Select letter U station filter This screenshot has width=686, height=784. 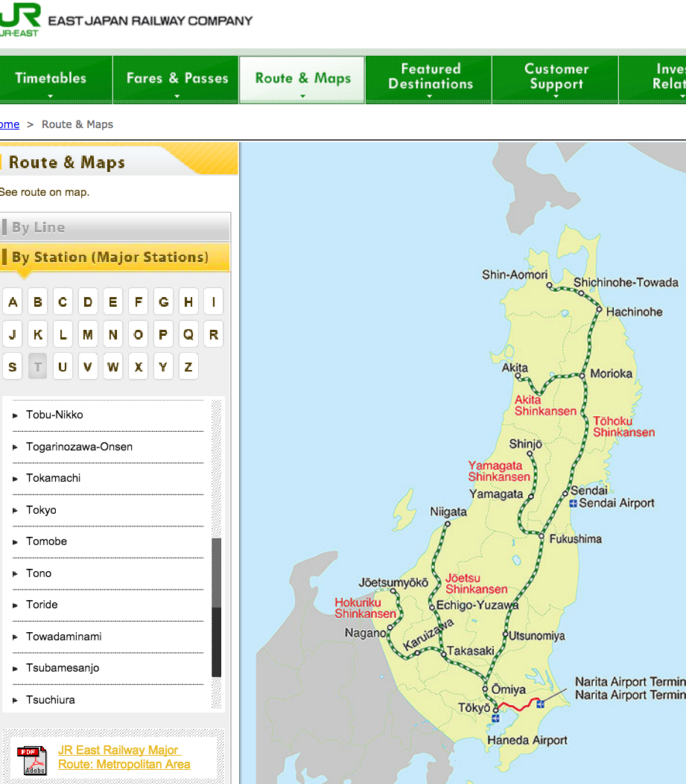[x=63, y=366]
